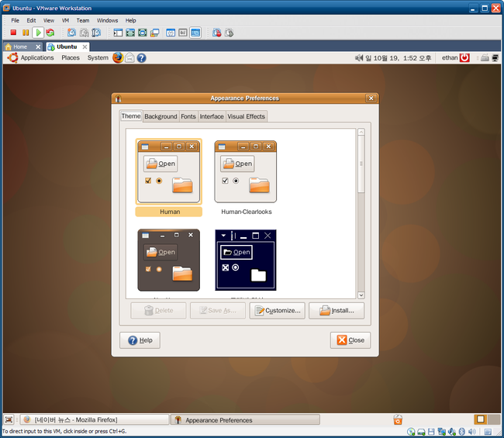
Task: Toggle the sidebar view icon in the toolbar
Action: 118,33
